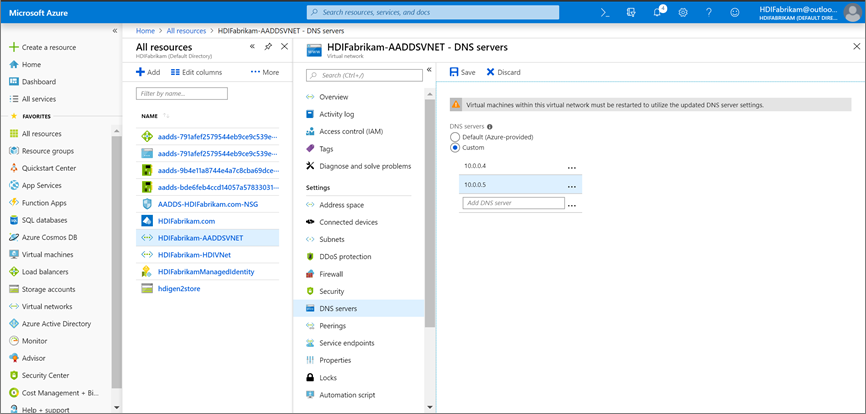The image size is (866, 414).
Task: Click Create a resource
Action: 45,47
